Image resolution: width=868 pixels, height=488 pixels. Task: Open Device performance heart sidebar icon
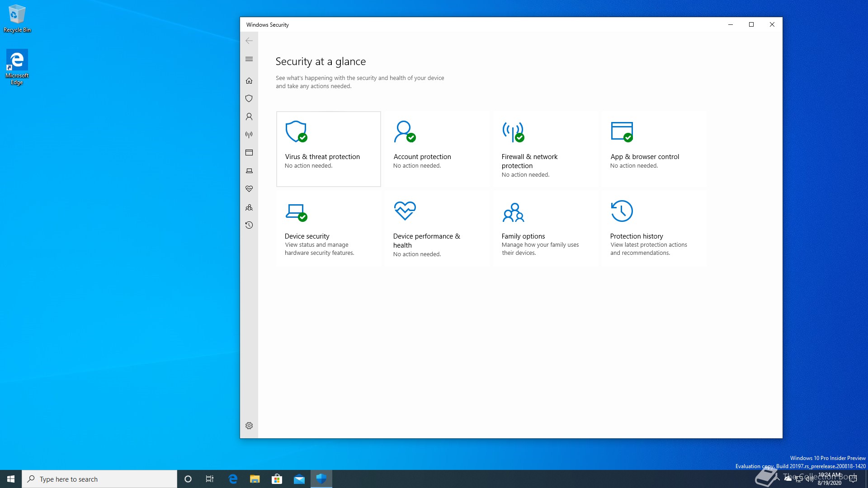[x=249, y=189]
